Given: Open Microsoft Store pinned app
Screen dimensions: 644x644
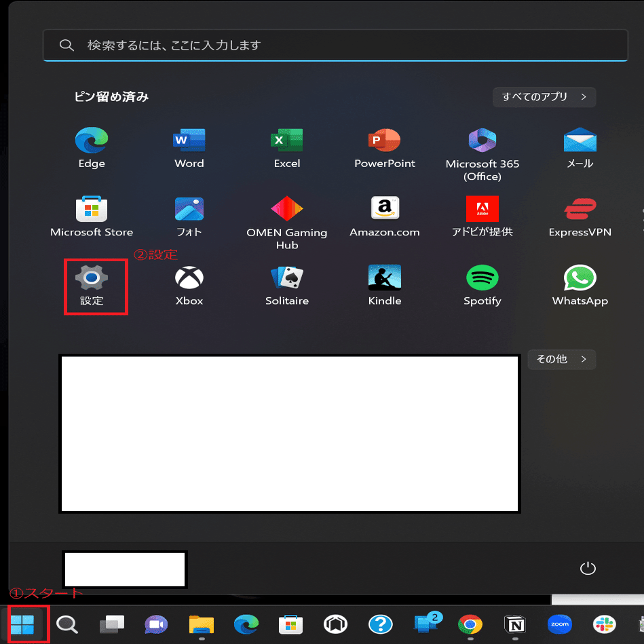Looking at the screenshot, I should (x=92, y=216).
